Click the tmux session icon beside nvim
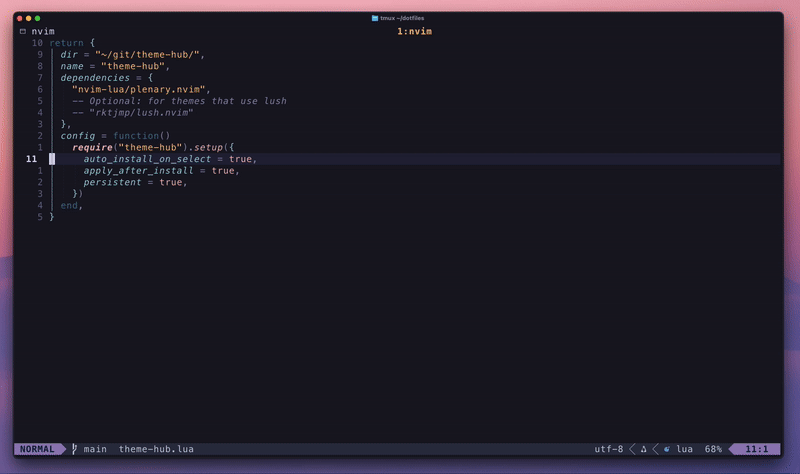 click(x=22, y=31)
